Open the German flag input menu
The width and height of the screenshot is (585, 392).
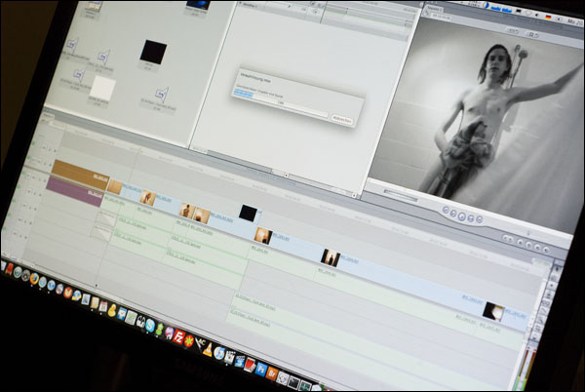coord(548,18)
